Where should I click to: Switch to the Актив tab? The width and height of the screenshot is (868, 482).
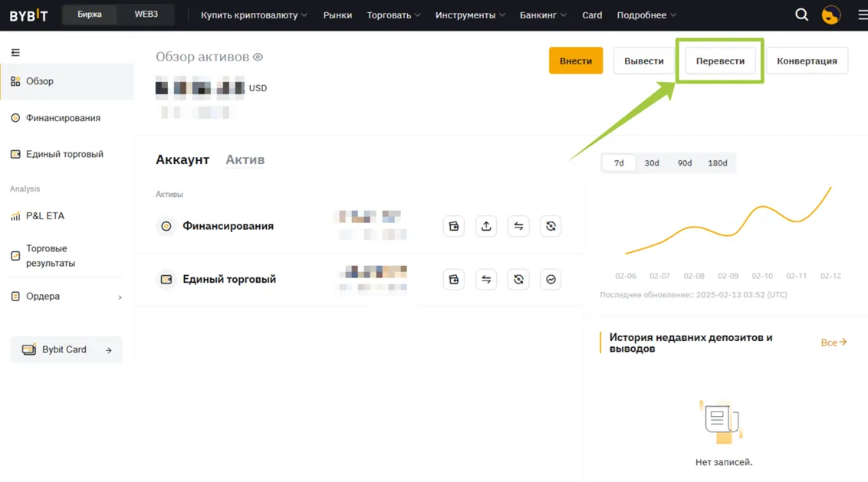[x=245, y=159]
